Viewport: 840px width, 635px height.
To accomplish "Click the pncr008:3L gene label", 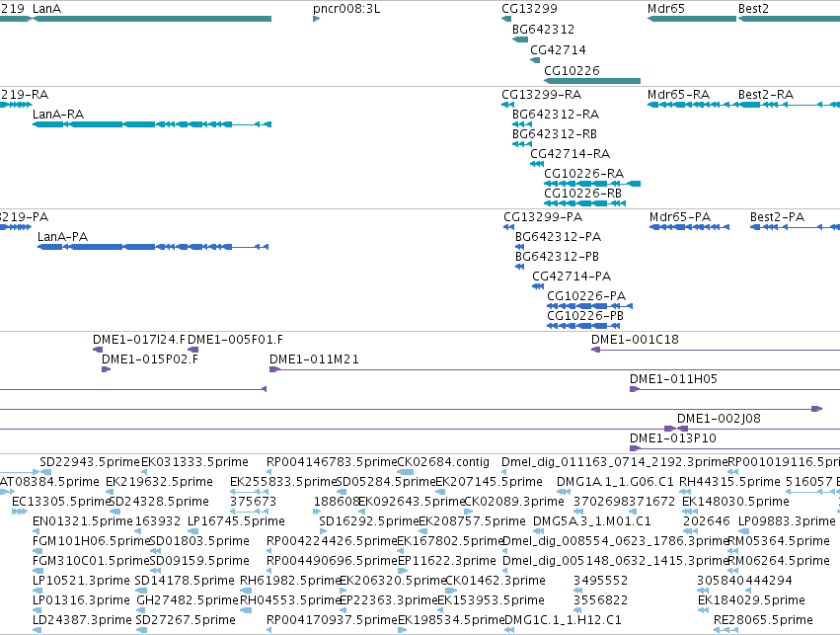I will click(x=346, y=9).
